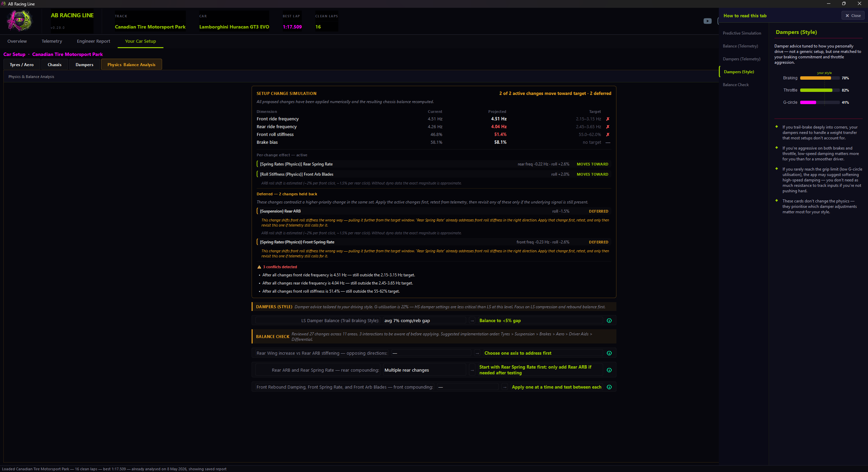
Task: Close the How to read this tab panel
Action: tap(853, 16)
